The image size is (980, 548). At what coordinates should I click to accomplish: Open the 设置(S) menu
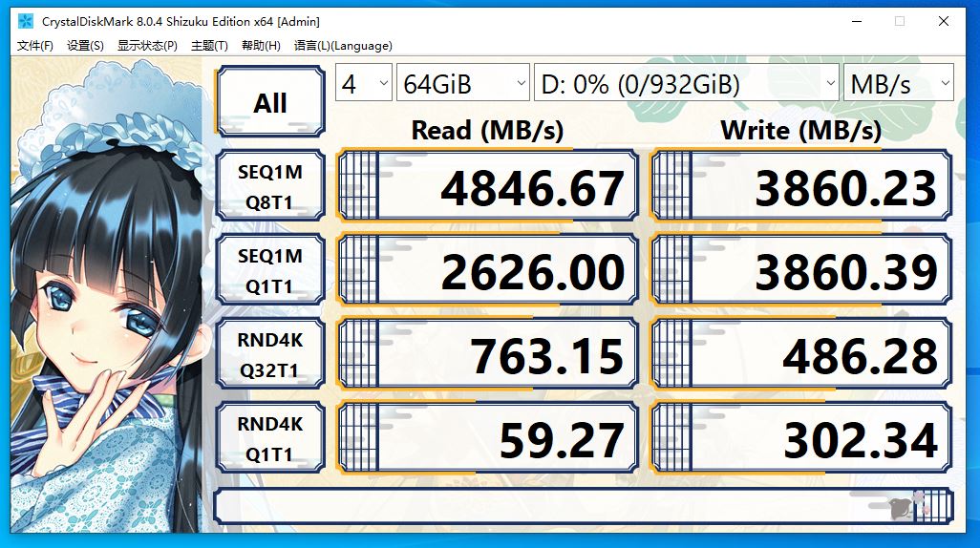(x=85, y=46)
